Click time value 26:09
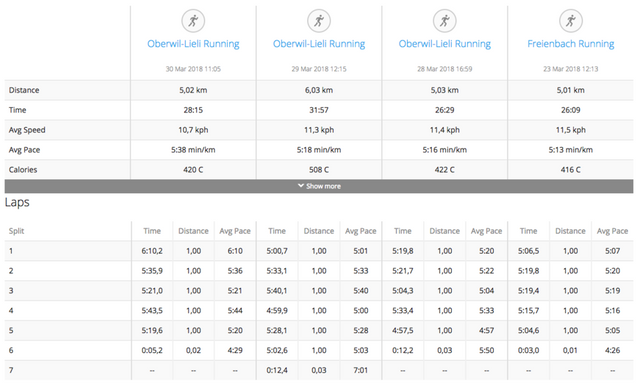Viewport: 640px width, 386px height. tap(571, 110)
